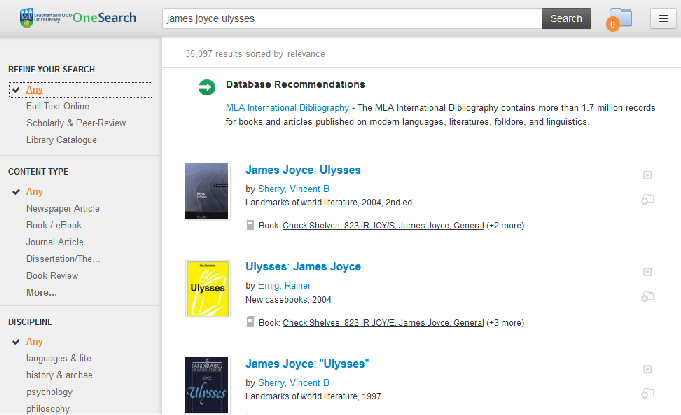Open Check Shelves 823 IR JOY/S link

pos(383,225)
